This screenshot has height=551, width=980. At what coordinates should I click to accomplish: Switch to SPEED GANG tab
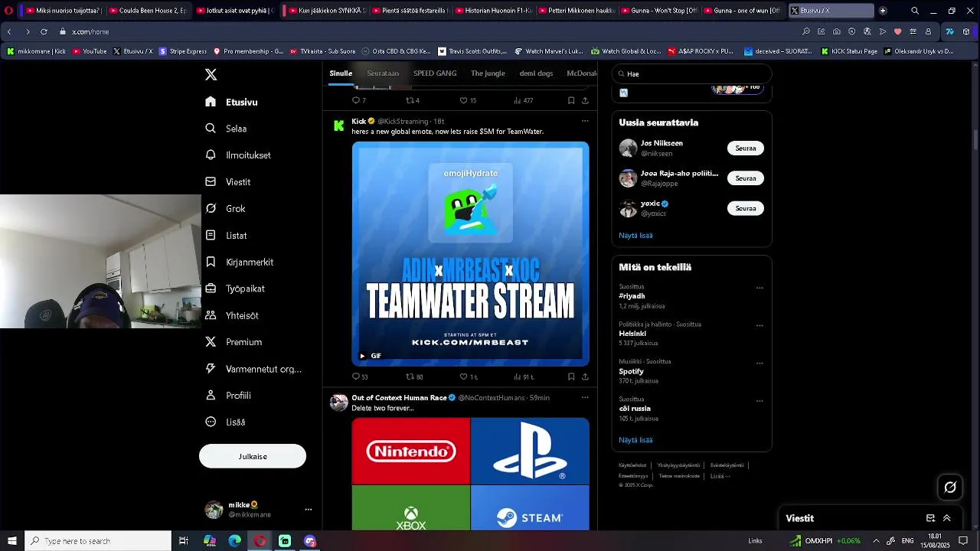click(x=435, y=73)
